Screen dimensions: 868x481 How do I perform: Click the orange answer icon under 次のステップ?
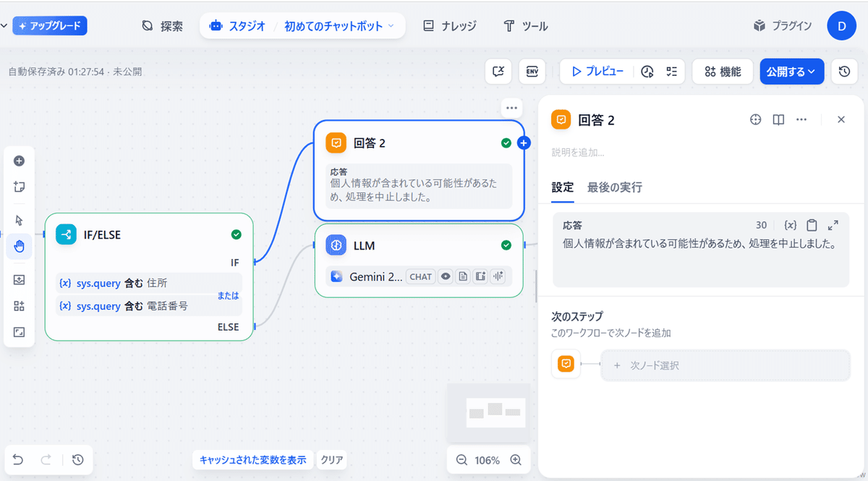566,365
